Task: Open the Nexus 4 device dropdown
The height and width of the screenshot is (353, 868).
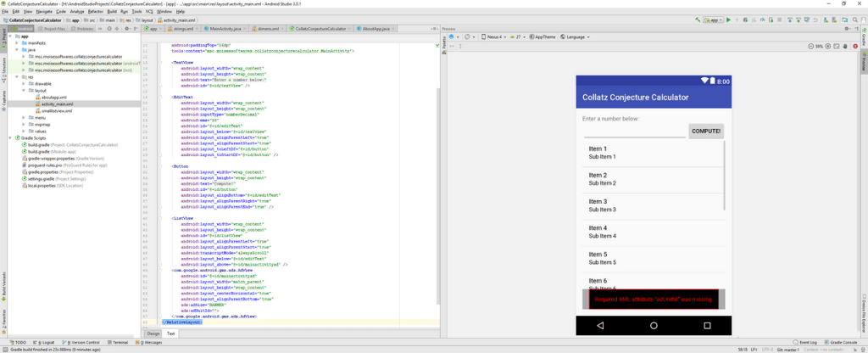Action: coord(494,37)
